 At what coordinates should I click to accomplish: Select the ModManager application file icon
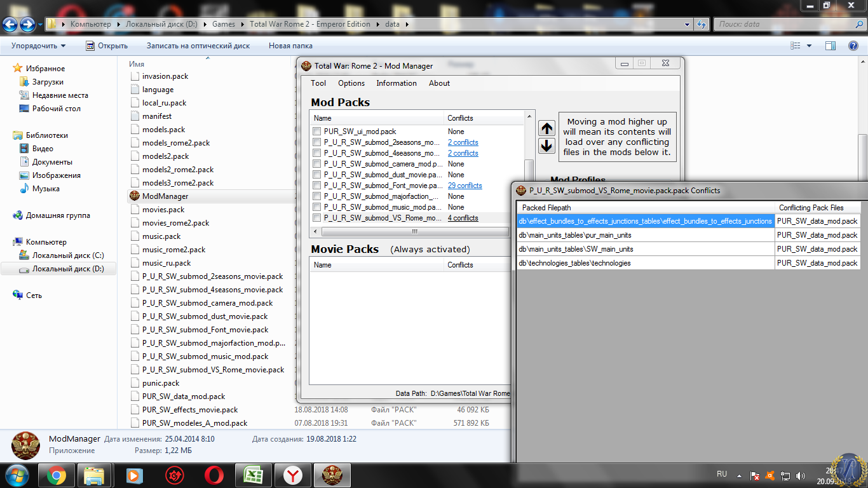135,196
